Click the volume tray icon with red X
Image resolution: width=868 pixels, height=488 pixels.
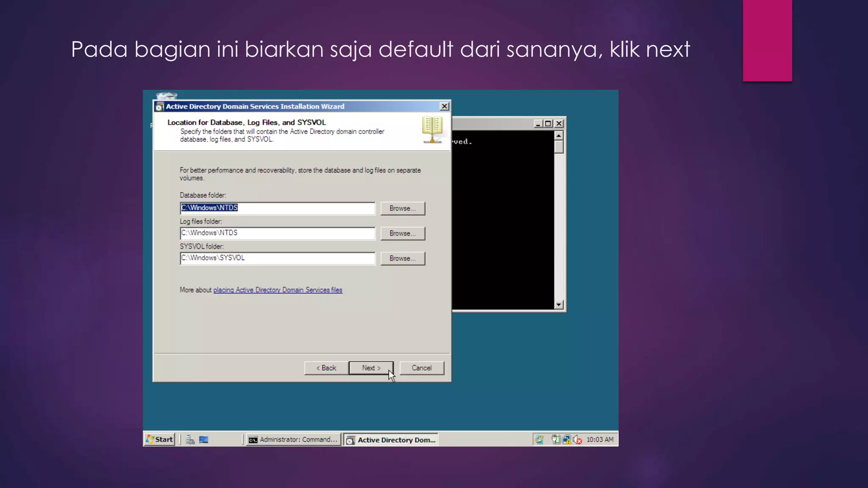coord(577,440)
